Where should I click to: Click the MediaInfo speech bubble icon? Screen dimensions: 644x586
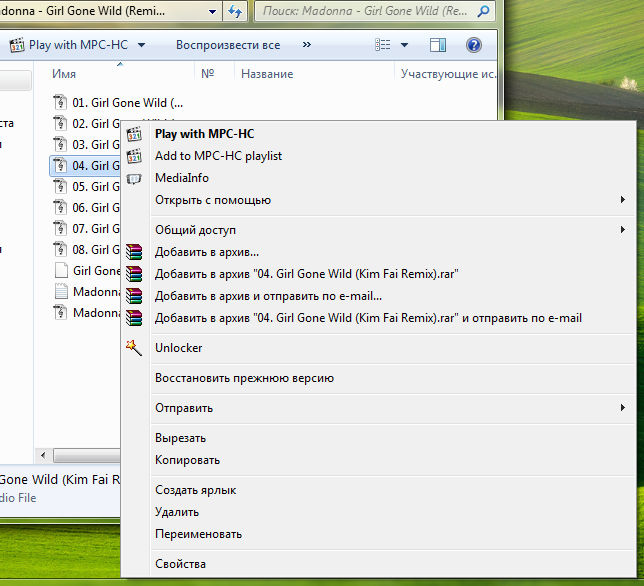click(x=134, y=179)
